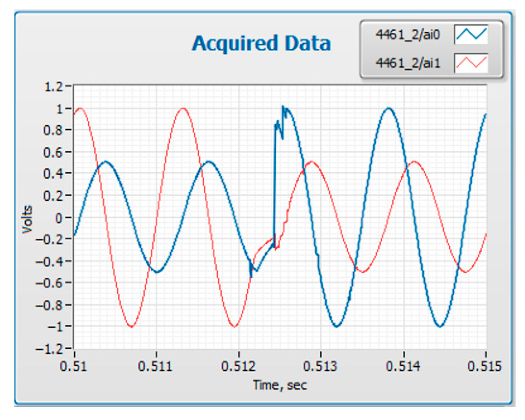Click the 0.514 x-axis tick label
This screenshot has height=420, width=525.
pos(403,366)
